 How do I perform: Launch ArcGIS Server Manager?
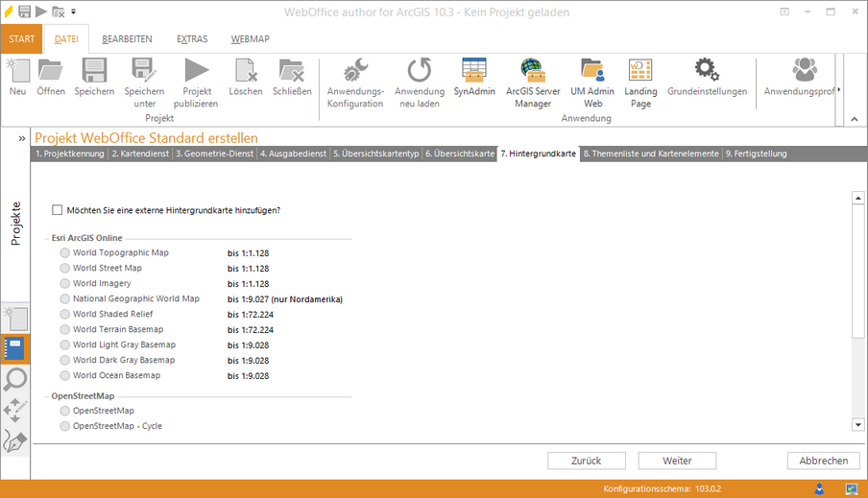click(x=533, y=71)
